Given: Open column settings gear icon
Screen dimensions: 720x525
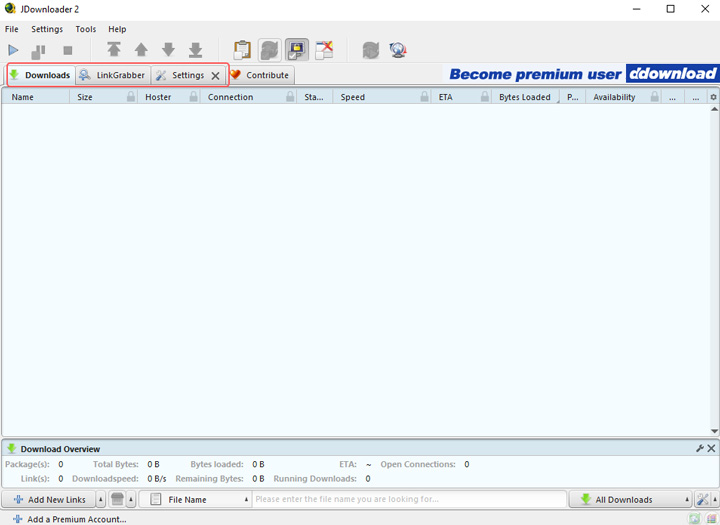Looking at the screenshot, I should pyautogui.click(x=713, y=97).
